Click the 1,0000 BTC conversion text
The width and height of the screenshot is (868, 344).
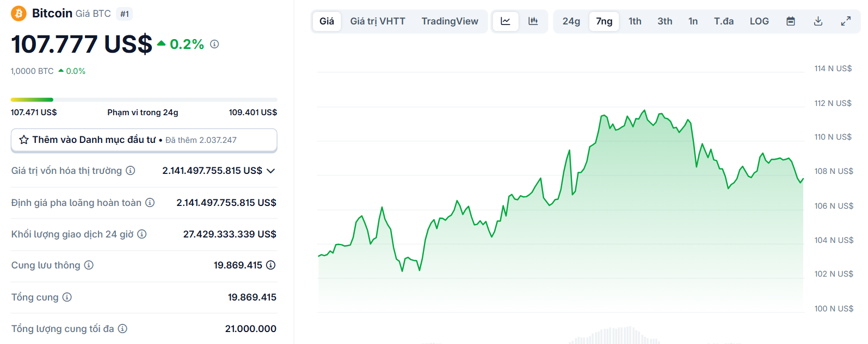[x=32, y=71]
